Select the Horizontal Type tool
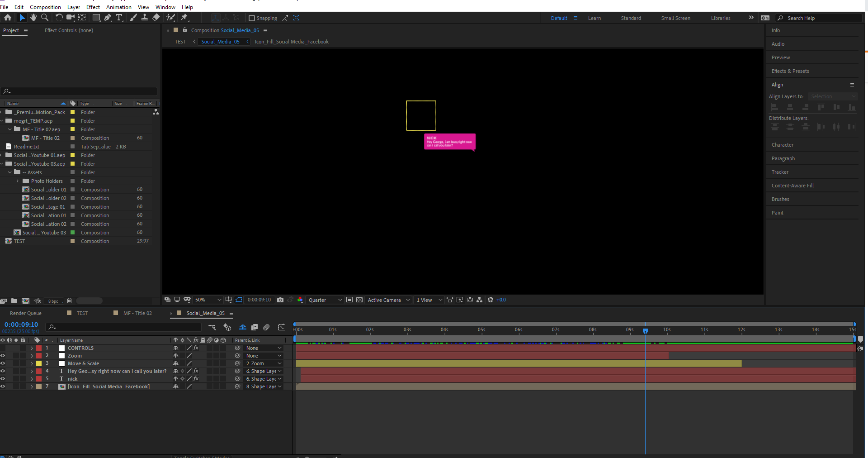868x458 pixels. point(119,18)
